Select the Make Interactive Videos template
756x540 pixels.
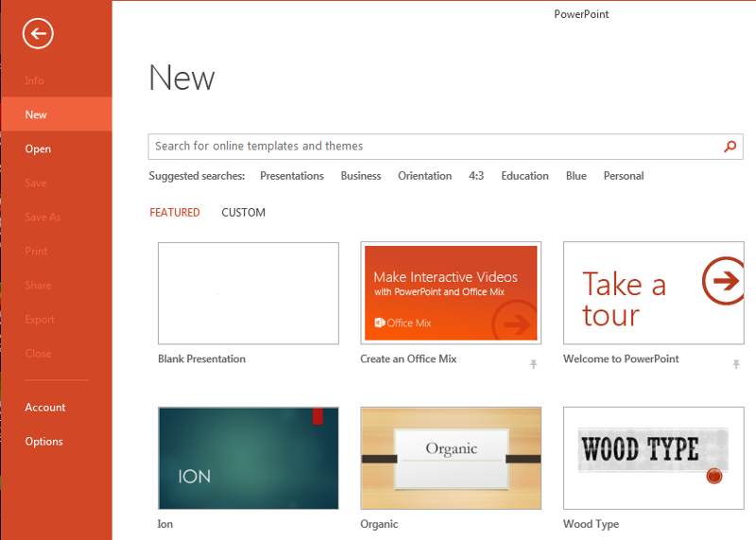coord(451,293)
